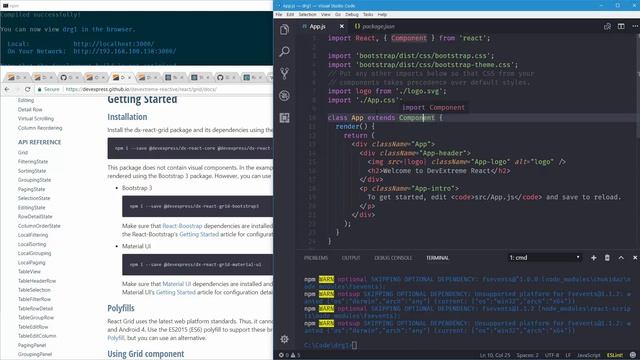Open the File menu in VS Code
Image resolution: width=640 pixels, height=360 pixels.
[x=279, y=14]
